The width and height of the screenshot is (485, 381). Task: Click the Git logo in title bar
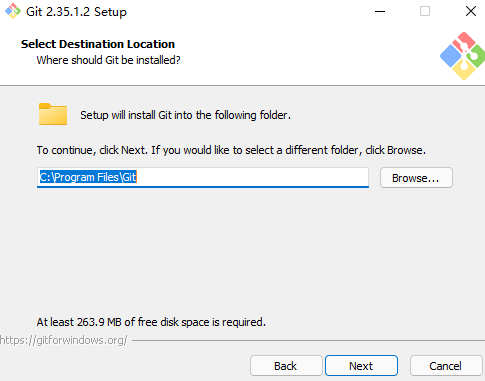coord(13,11)
